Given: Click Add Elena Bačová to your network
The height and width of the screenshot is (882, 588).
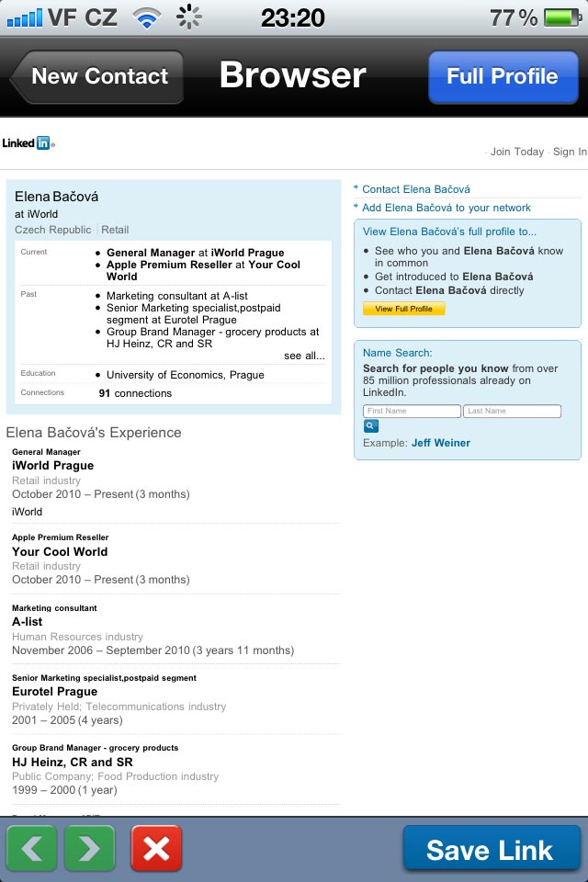Looking at the screenshot, I should coord(447,208).
